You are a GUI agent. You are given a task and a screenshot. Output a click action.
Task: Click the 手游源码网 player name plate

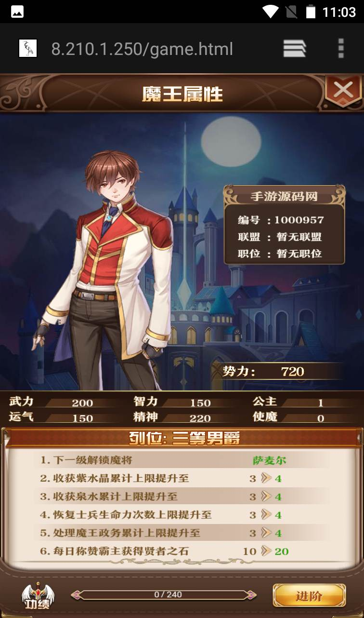(x=284, y=196)
